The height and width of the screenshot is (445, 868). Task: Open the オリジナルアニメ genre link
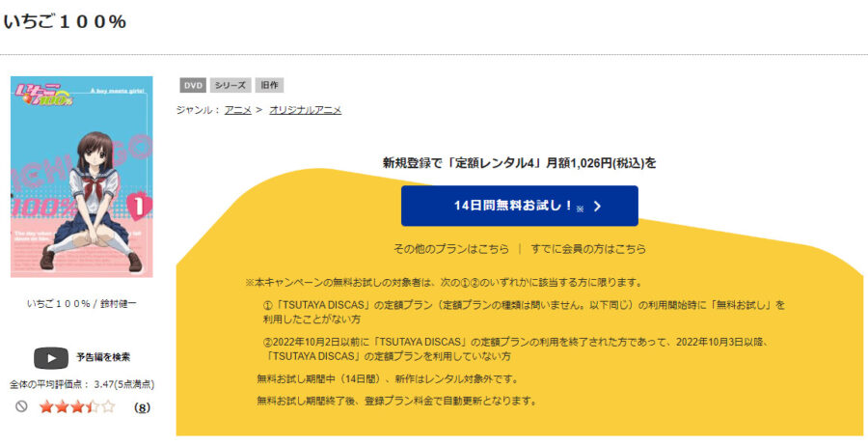click(x=305, y=110)
